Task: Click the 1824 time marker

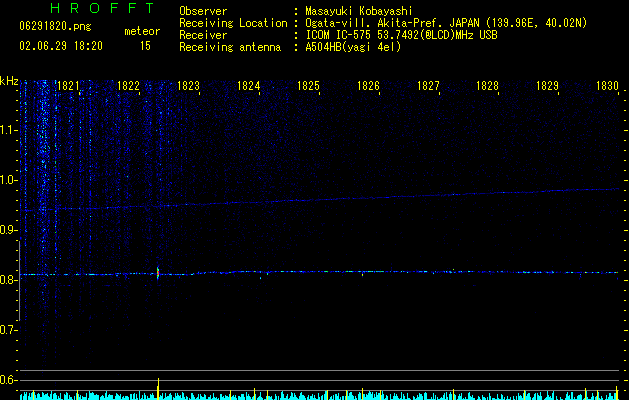Action: coord(248,86)
